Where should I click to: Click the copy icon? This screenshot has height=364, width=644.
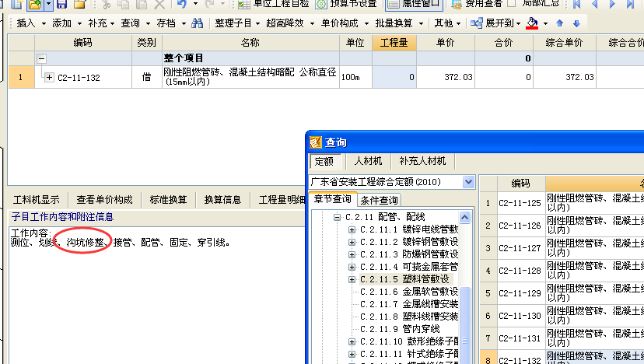click(123, 4)
